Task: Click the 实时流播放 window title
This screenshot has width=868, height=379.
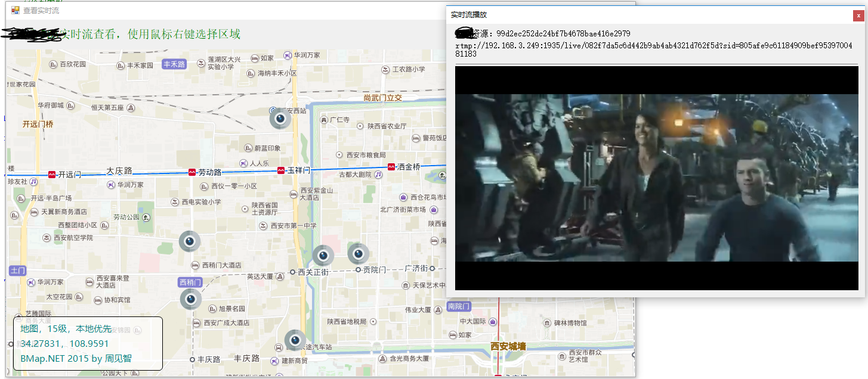Action: (469, 15)
